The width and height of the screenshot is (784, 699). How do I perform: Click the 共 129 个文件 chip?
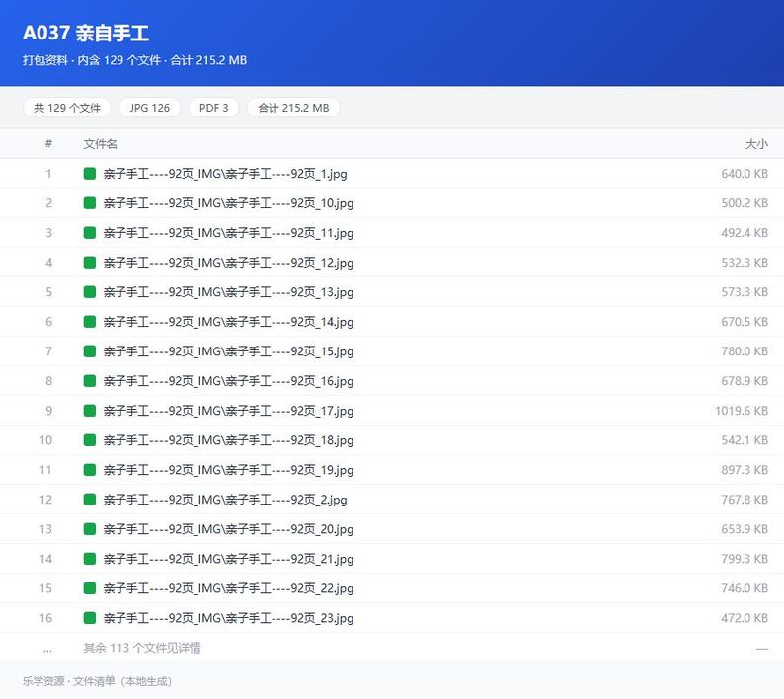coord(67,108)
